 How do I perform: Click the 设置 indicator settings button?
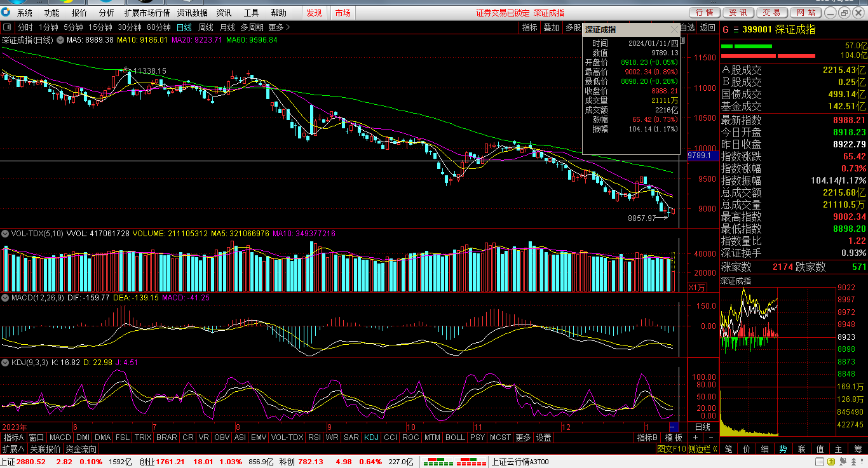pyautogui.click(x=543, y=438)
